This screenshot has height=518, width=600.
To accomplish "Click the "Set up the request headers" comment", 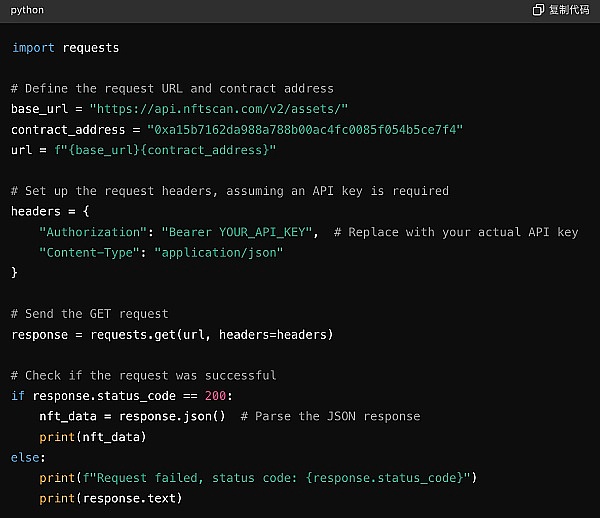I will tap(229, 191).
